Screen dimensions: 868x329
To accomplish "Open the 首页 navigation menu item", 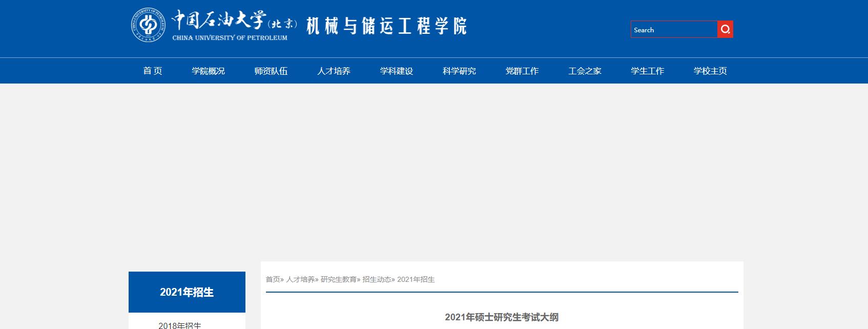I will (153, 71).
